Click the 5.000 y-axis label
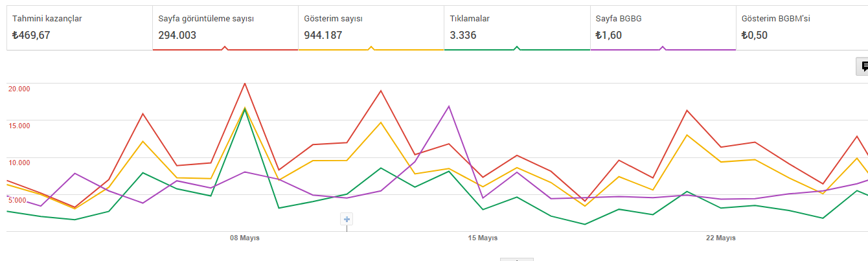The height and width of the screenshot is (261, 868). coord(19,199)
